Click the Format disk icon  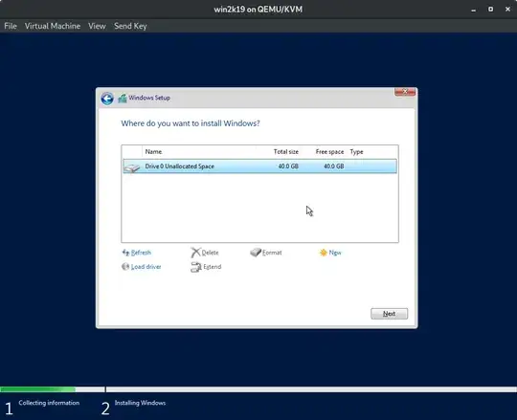pyautogui.click(x=256, y=253)
